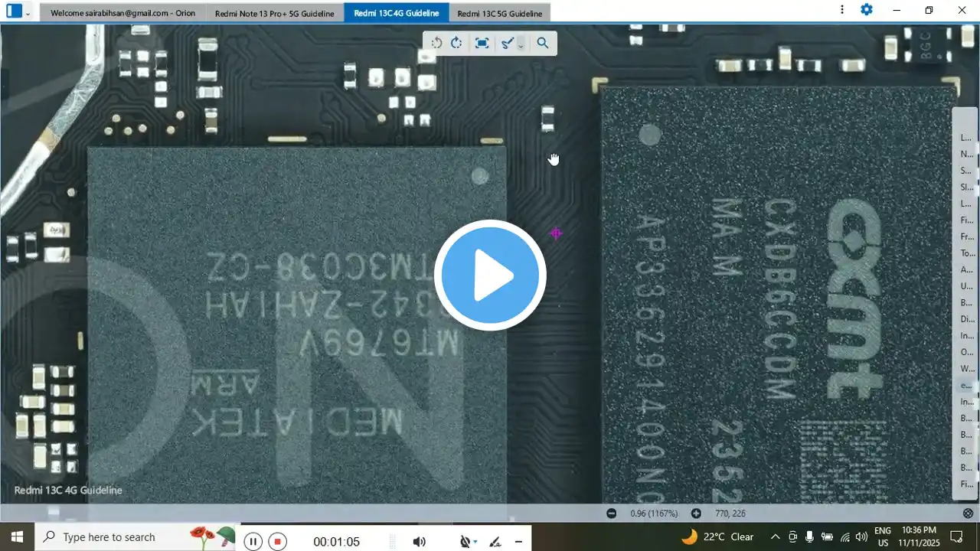Image resolution: width=980 pixels, height=551 pixels.
Task: Click the Type here to search box
Action: click(x=136, y=536)
